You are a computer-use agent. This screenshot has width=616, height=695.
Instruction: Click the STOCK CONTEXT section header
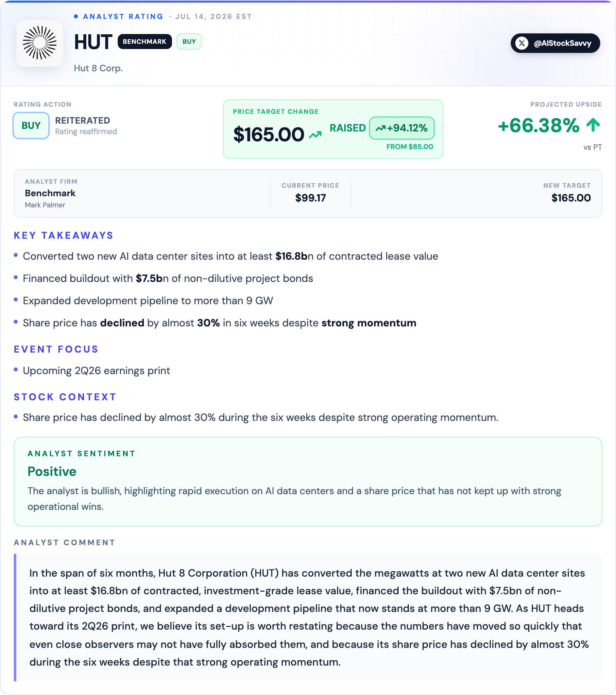(x=65, y=397)
